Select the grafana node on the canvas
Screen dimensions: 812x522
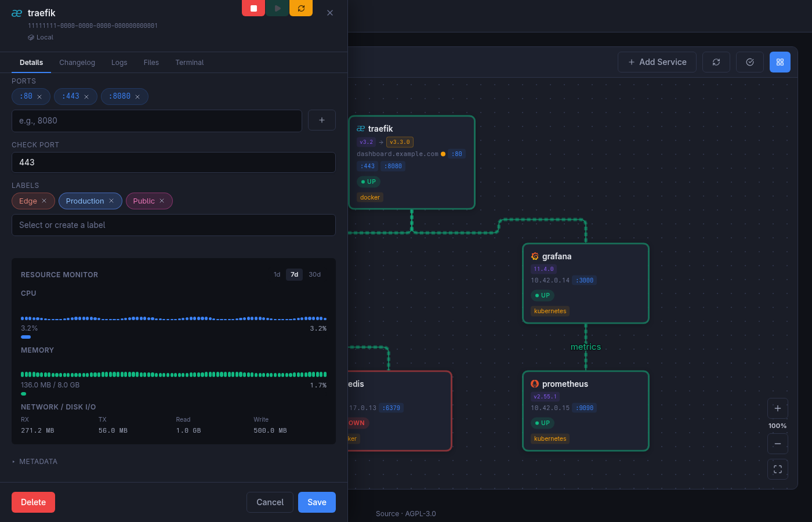click(x=586, y=283)
